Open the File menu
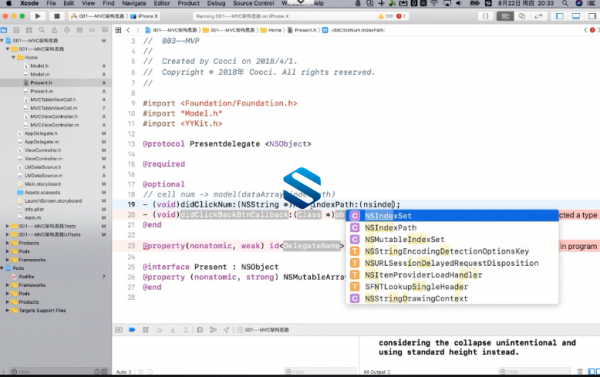Screen dimensions: 600x377 (51, 3)
